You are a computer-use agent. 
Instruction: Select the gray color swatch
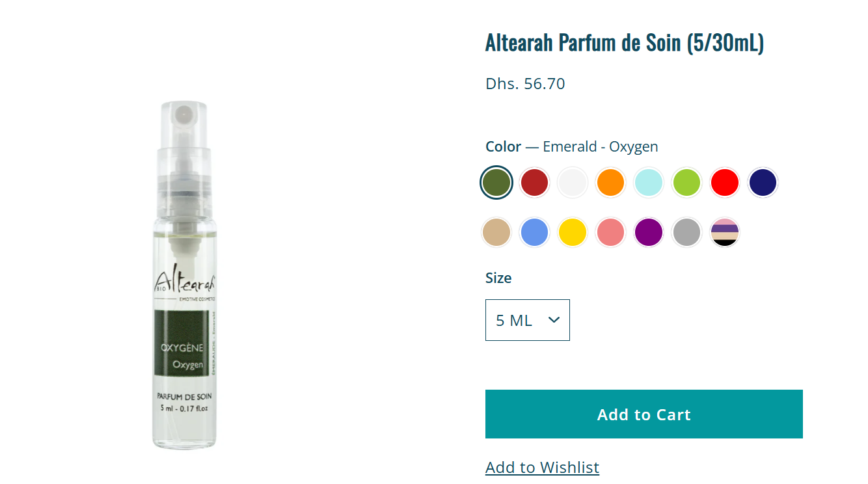686,232
